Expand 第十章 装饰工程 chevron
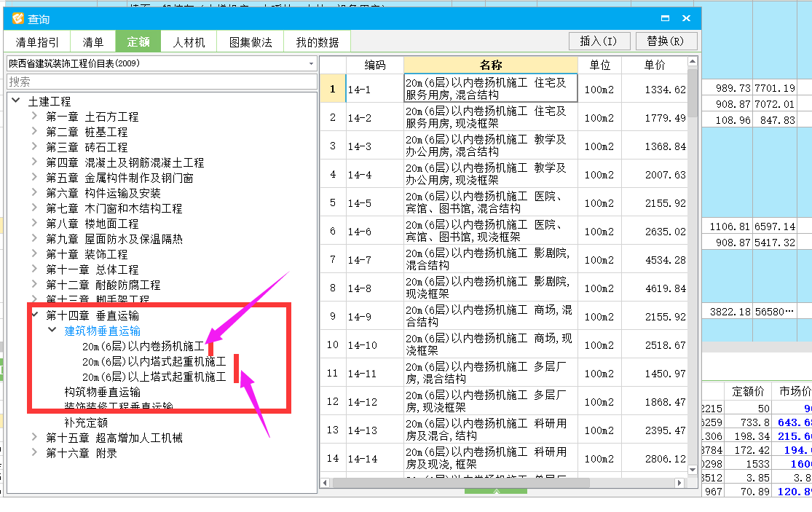The width and height of the screenshot is (812, 512). click(x=35, y=253)
